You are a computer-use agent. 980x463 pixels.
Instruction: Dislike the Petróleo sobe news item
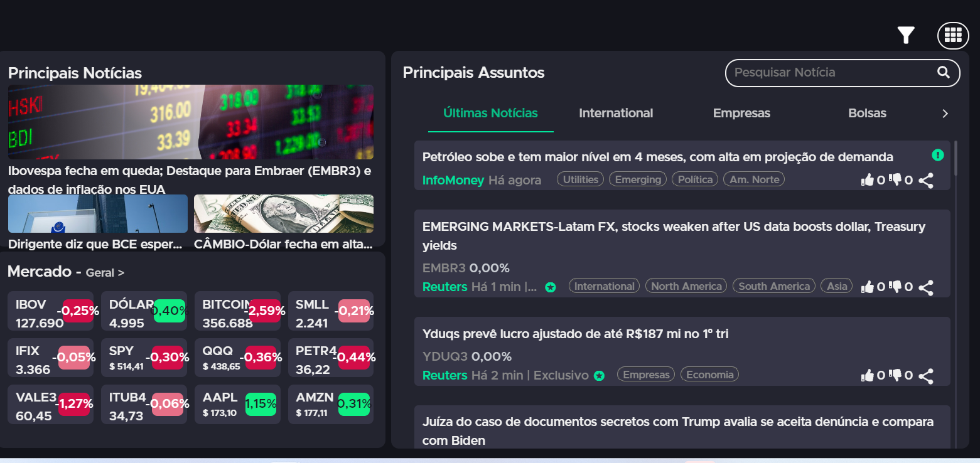pyautogui.click(x=896, y=181)
